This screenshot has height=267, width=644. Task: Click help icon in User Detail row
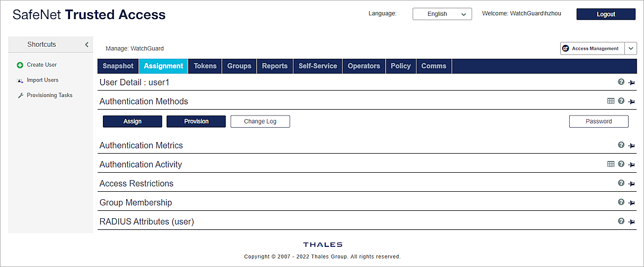(x=621, y=82)
